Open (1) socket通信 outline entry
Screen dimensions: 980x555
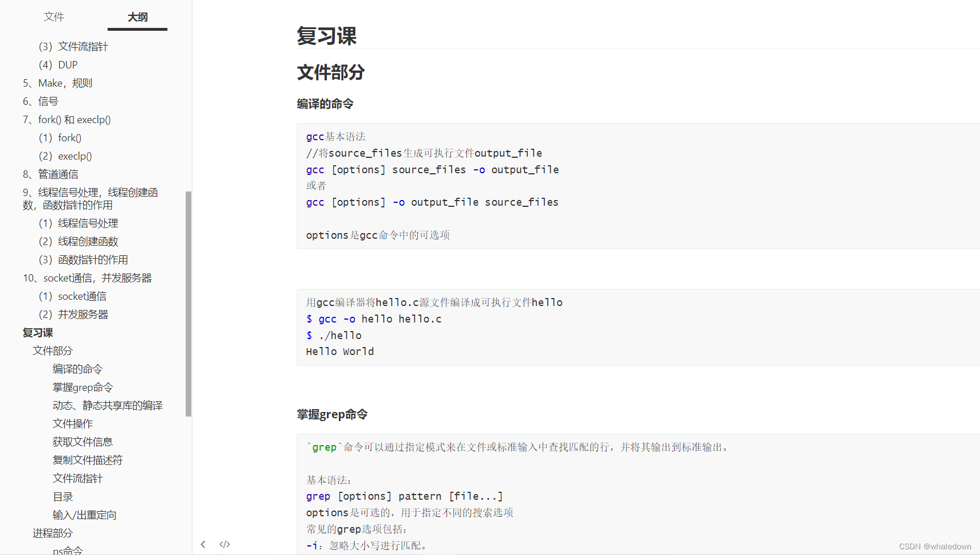tap(72, 296)
